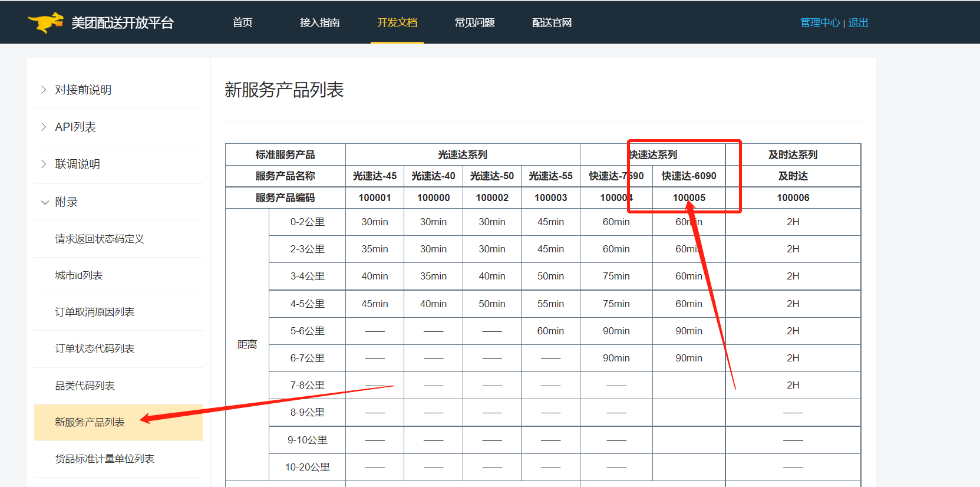Click the 退出 logout link
This screenshot has height=487, width=980.
[858, 22]
